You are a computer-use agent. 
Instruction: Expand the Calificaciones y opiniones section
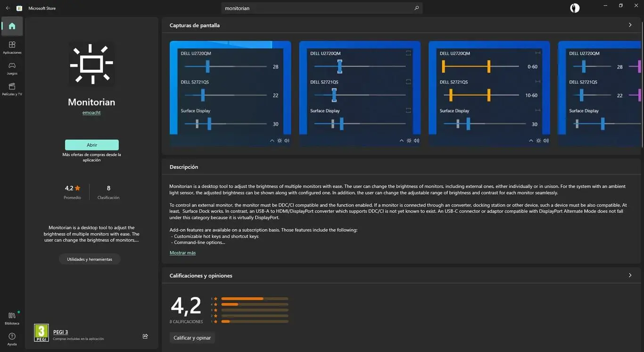[x=630, y=275]
